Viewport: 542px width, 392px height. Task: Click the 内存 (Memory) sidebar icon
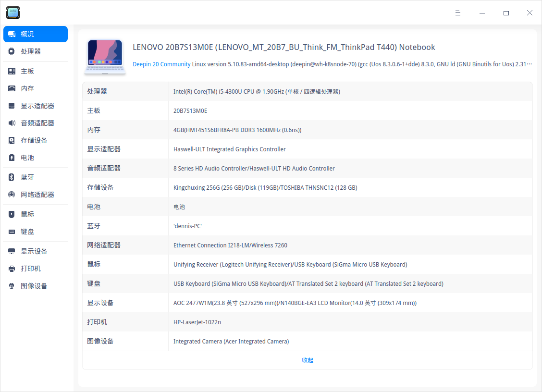(11, 88)
